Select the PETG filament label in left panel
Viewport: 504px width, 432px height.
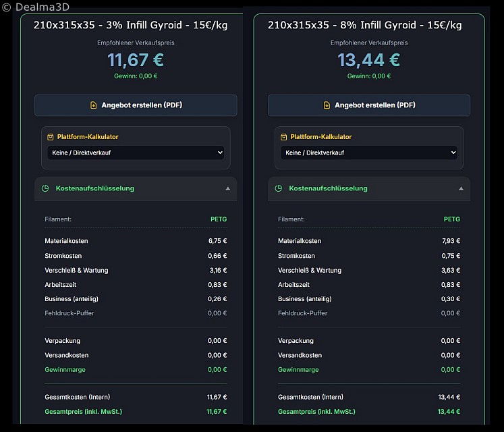click(x=219, y=219)
